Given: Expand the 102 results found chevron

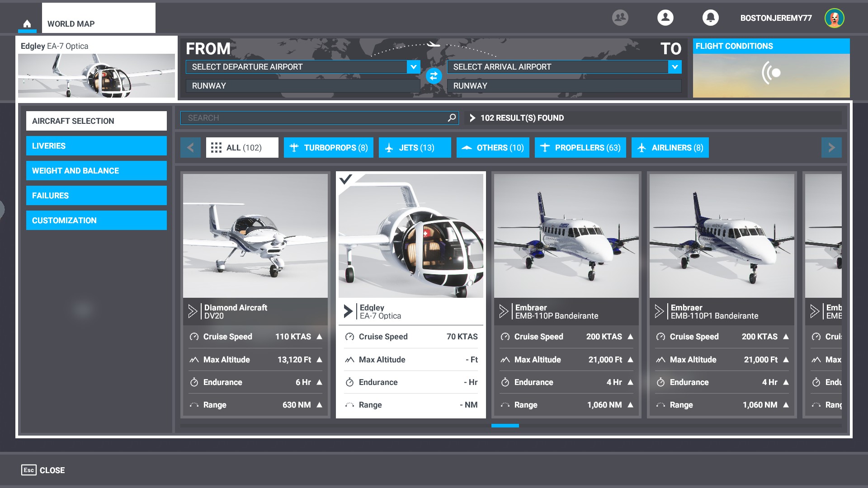Looking at the screenshot, I should coord(472,118).
